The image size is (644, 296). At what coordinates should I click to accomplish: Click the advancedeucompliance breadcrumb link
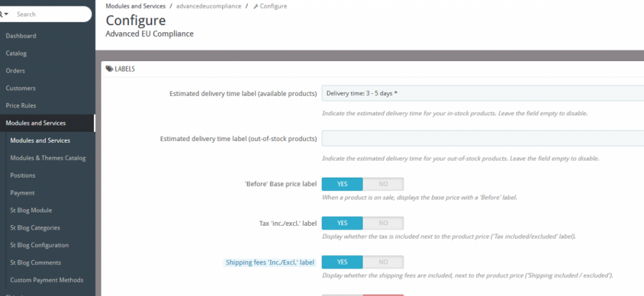pos(209,6)
